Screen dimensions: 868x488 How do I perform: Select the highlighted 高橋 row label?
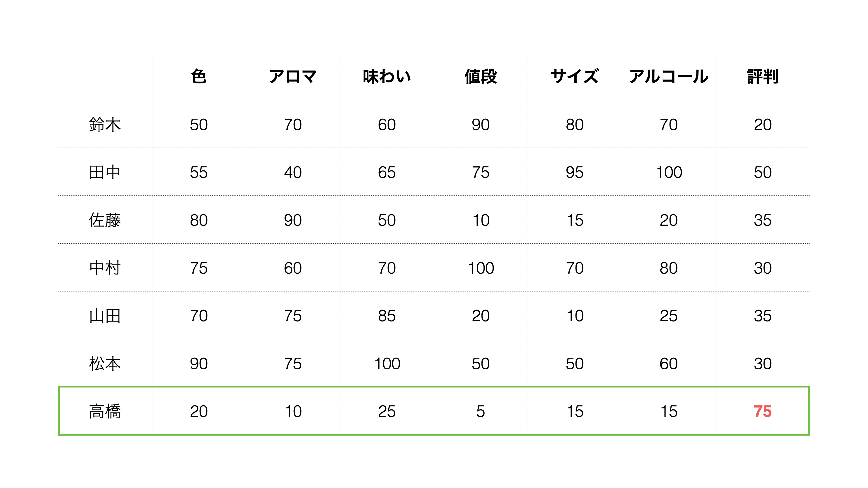[105, 411]
